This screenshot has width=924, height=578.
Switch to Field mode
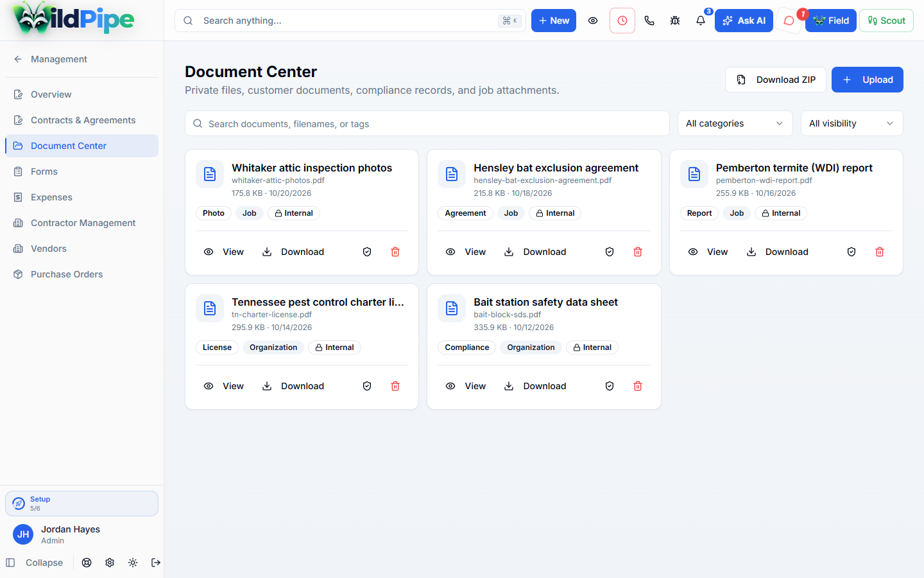tap(831, 21)
